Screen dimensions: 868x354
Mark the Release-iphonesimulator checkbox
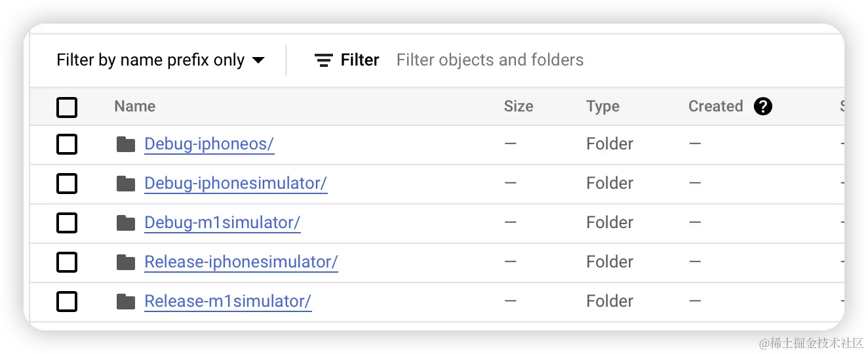[67, 262]
